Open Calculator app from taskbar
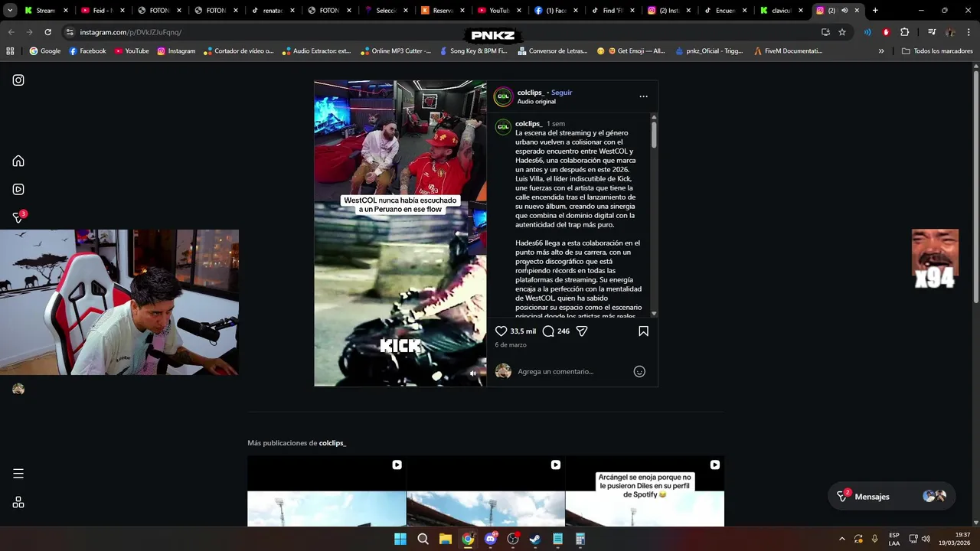 pos(580,539)
